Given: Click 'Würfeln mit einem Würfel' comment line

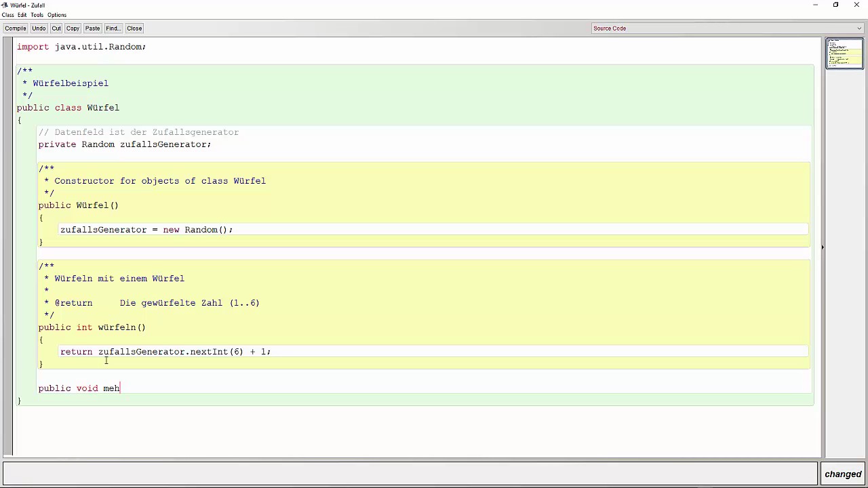Looking at the screenshot, I should (x=119, y=279).
